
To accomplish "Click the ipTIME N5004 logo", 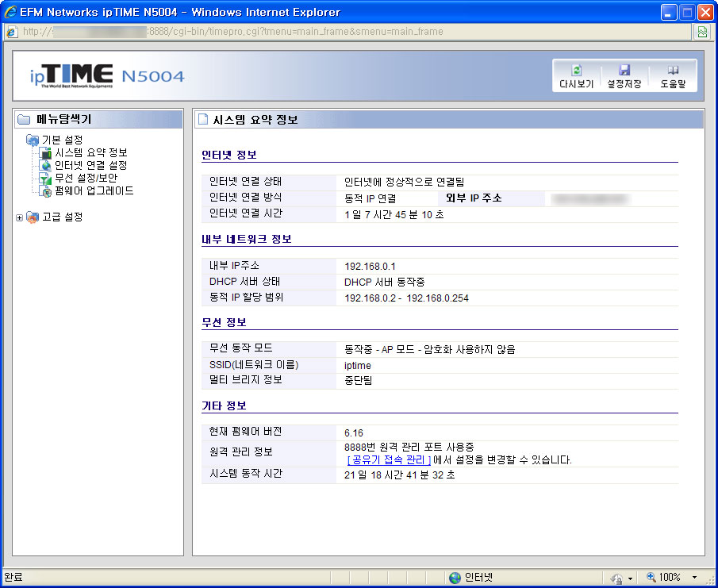I will tap(107, 76).
